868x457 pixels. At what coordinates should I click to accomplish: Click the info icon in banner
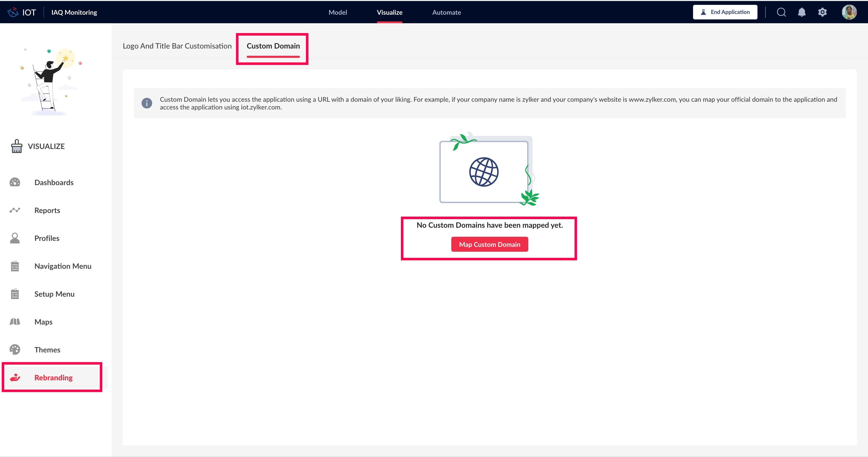pos(146,103)
